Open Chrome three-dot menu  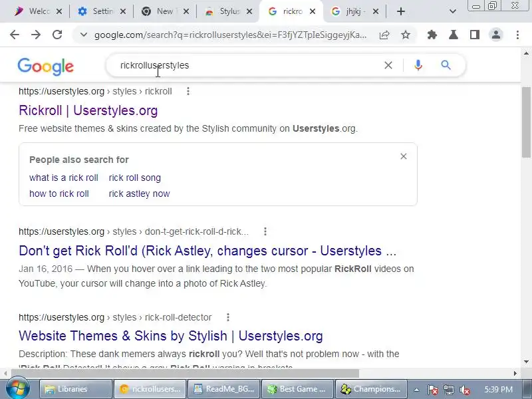point(517,35)
